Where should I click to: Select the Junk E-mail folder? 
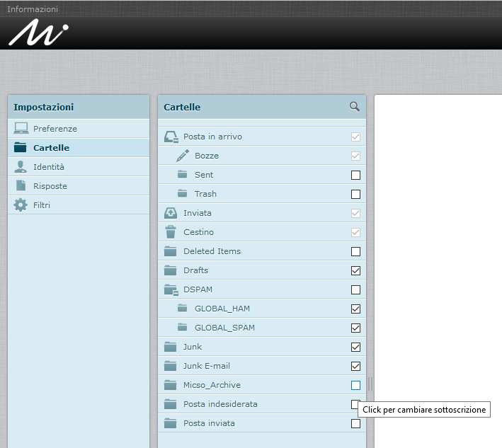[x=206, y=366]
